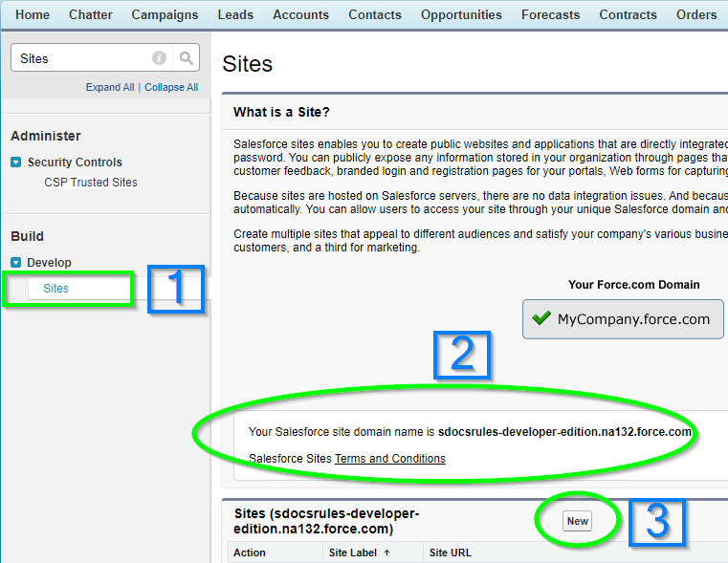Click the Action column header
Screen dimensions: 728x563
coord(250,552)
